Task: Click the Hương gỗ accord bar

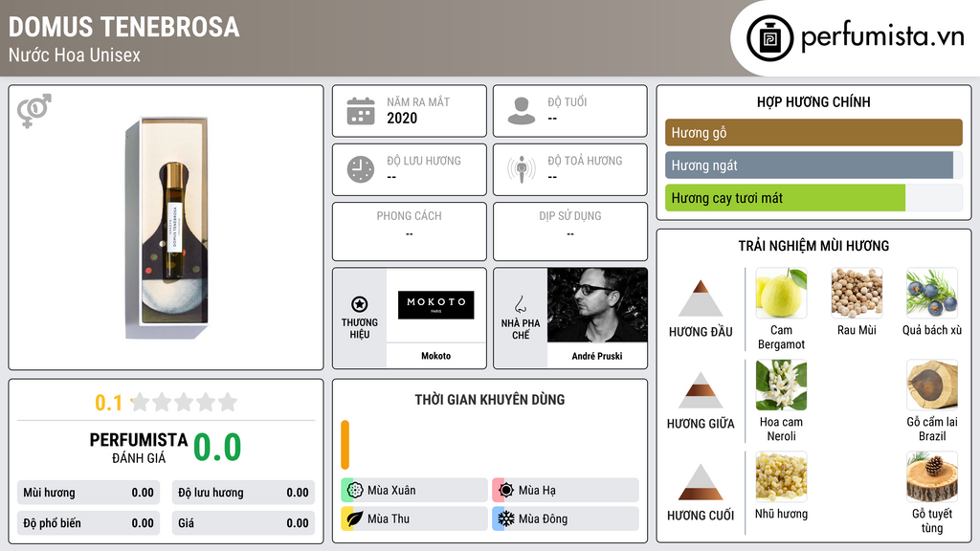Action: [813, 132]
